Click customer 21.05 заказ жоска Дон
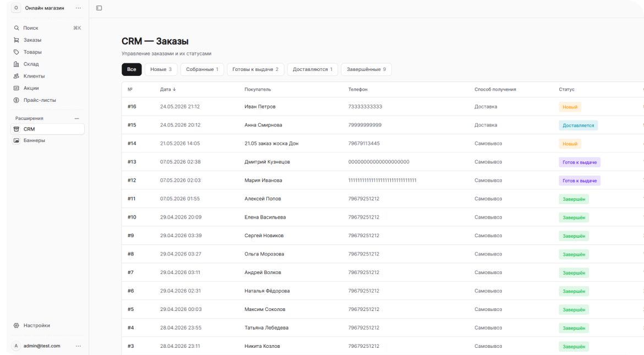 (x=271, y=144)
